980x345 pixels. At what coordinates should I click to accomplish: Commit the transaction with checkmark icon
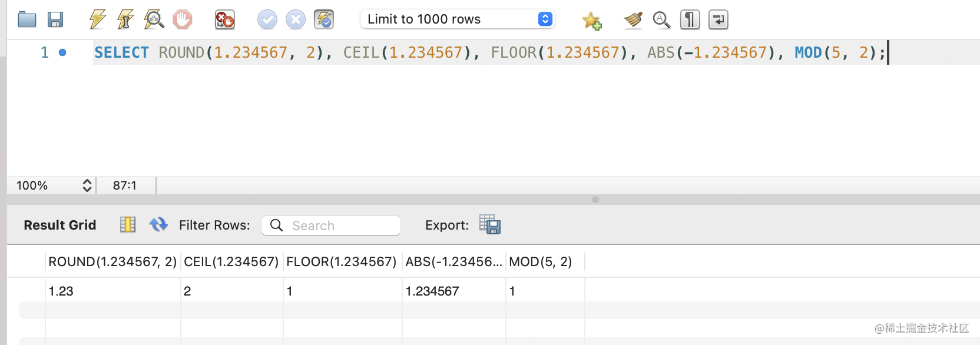pos(267,19)
